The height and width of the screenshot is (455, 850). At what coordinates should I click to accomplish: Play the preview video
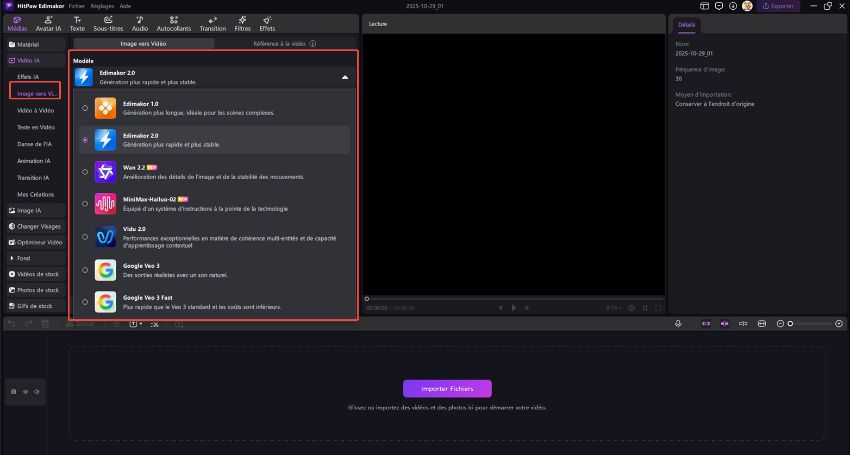point(514,308)
